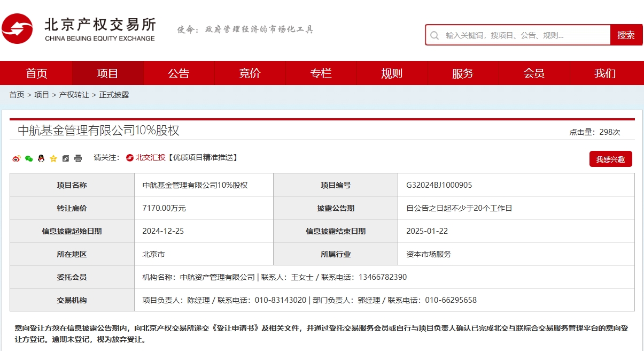Viewport: 644px width, 351px height.
Task: Click the 披露公告期 header cell
Action: (336, 208)
